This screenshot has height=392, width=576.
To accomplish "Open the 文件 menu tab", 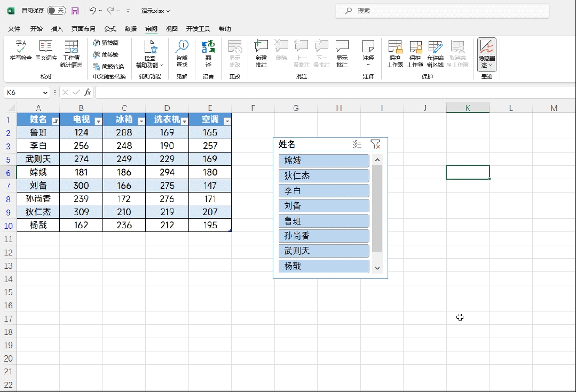I will [x=14, y=29].
